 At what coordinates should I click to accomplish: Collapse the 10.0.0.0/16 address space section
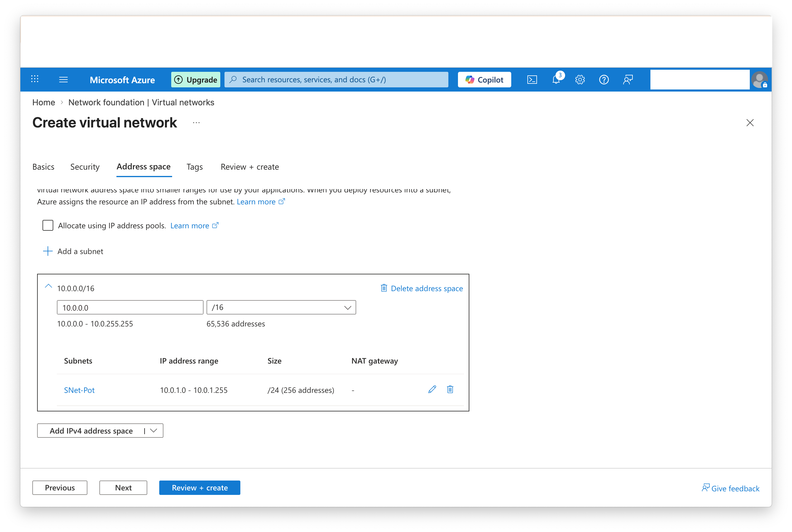[x=48, y=287]
